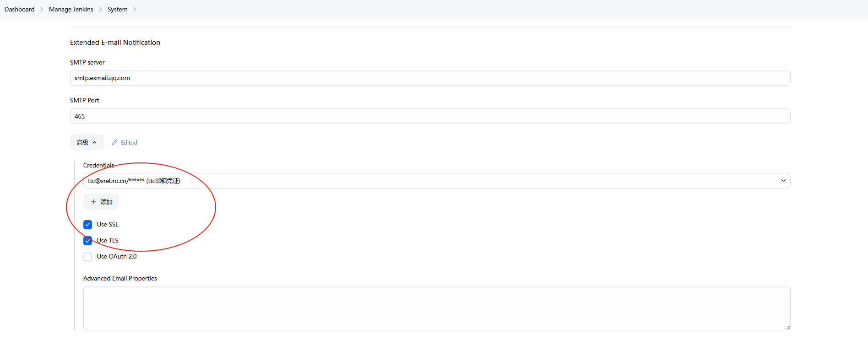This screenshot has height=345, width=868.
Task: Go to the System breadcrumb item
Action: tap(118, 10)
